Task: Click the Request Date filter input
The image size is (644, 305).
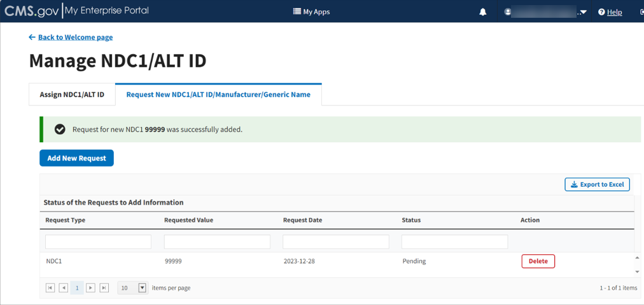Action: (x=335, y=241)
